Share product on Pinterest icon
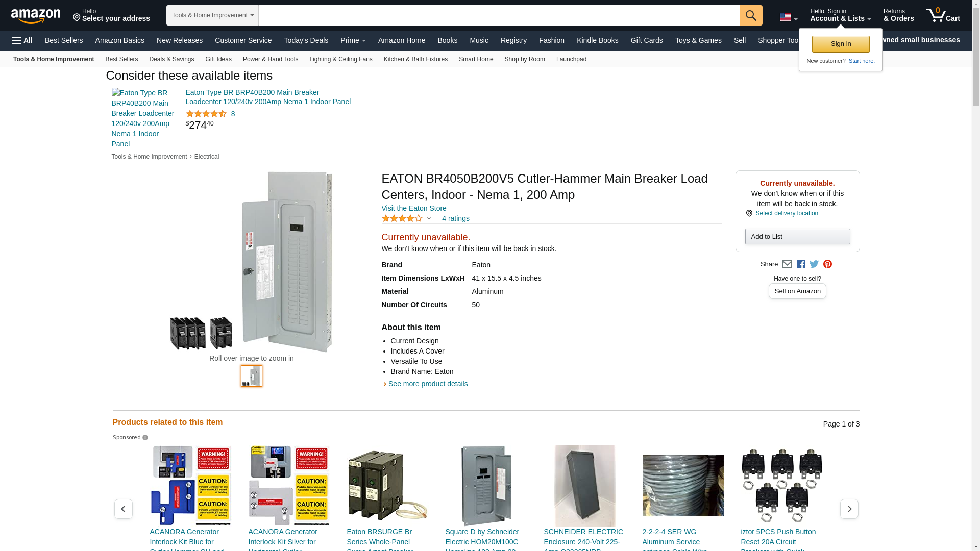 [827, 264]
